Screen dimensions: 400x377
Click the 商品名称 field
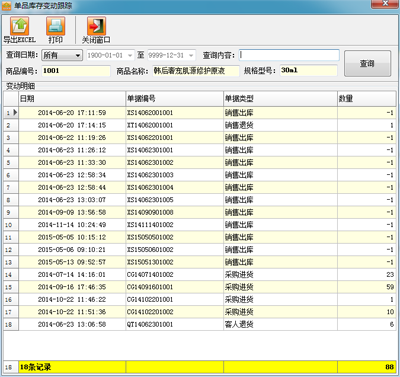196,71
